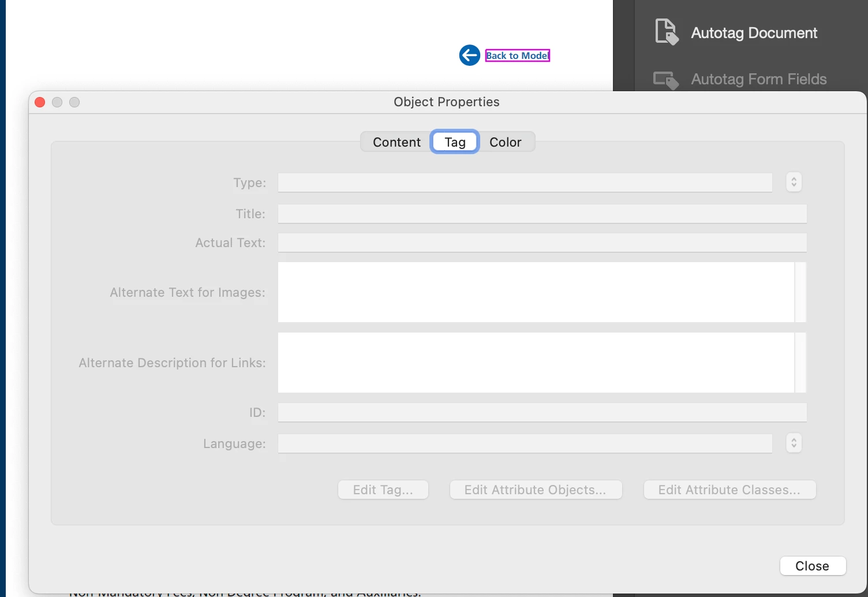The image size is (868, 597).
Task: Click into the ID text field
Action: point(542,412)
